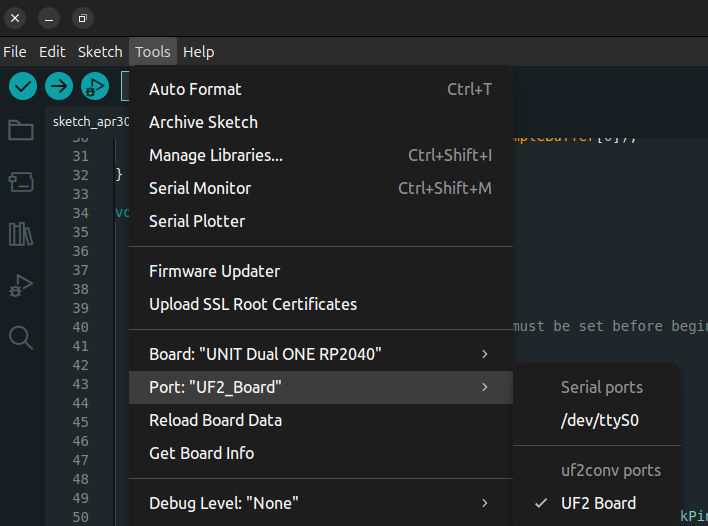Click line number 34 in gutter
Viewport: 708px width, 526px height.
[x=81, y=213]
